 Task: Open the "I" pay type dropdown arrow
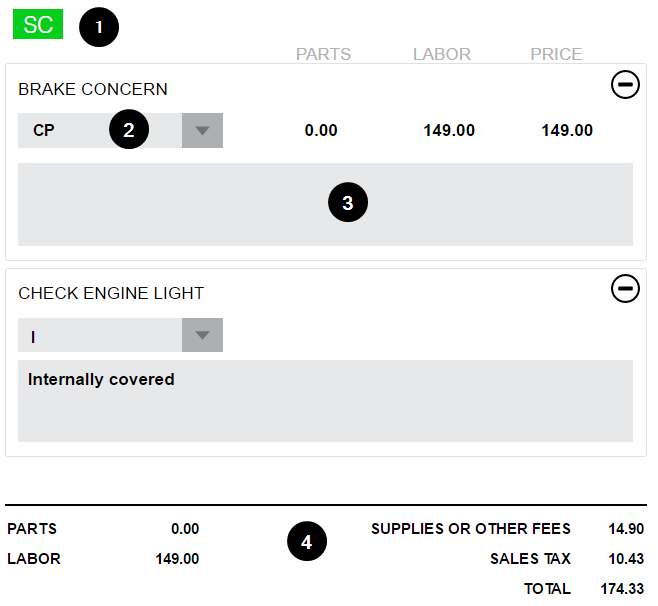click(202, 335)
